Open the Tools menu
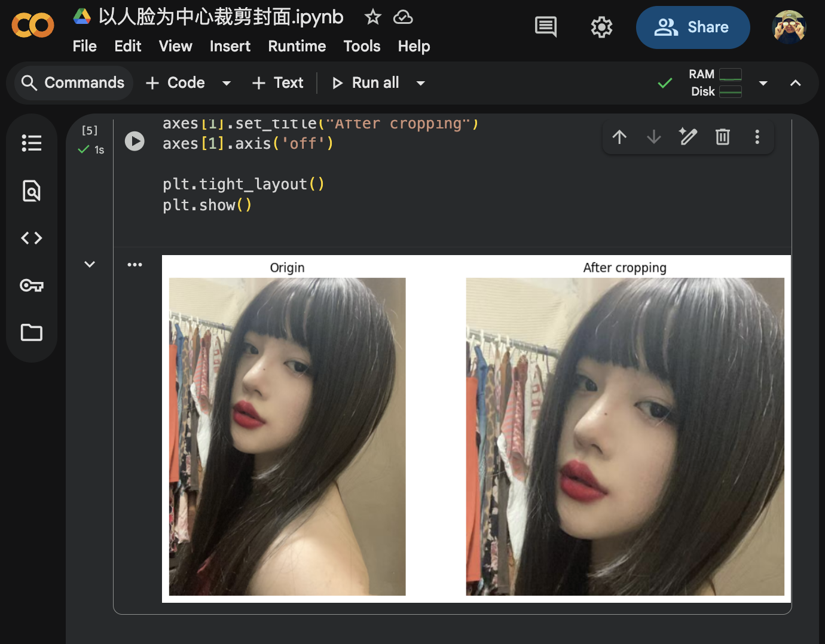This screenshot has height=644, width=825. click(x=362, y=46)
